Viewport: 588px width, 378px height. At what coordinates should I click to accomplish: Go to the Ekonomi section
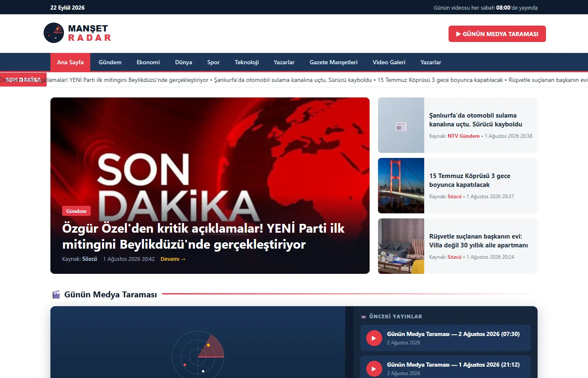point(148,62)
